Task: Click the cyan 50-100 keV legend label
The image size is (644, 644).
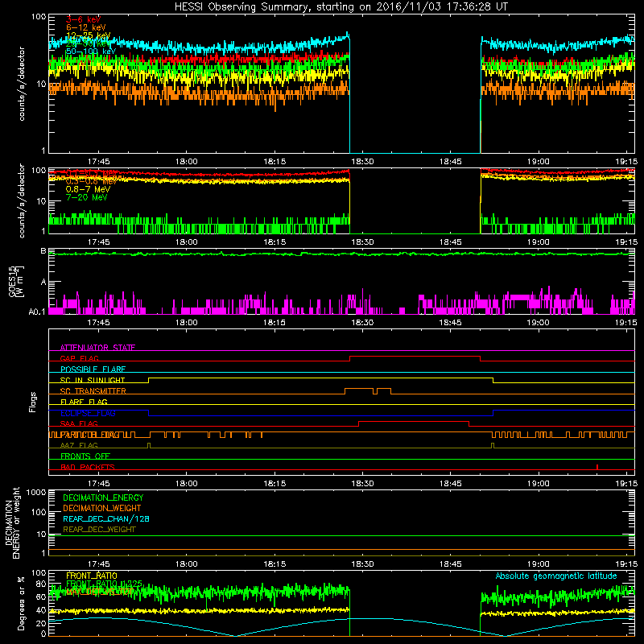Action: (x=91, y=52)
